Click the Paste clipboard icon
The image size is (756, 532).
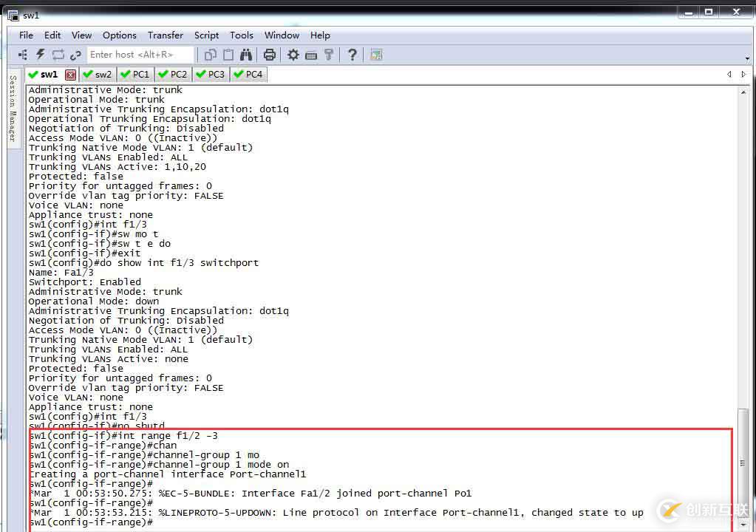[x=228, y=55]
